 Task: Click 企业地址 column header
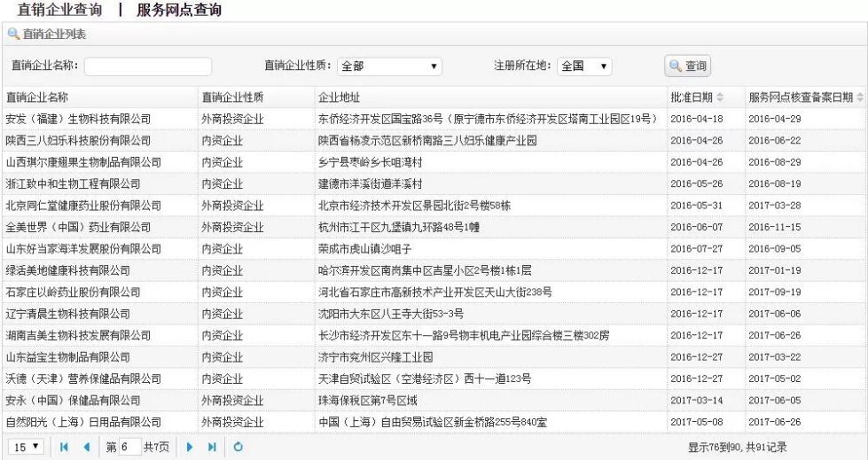[339, 97]
